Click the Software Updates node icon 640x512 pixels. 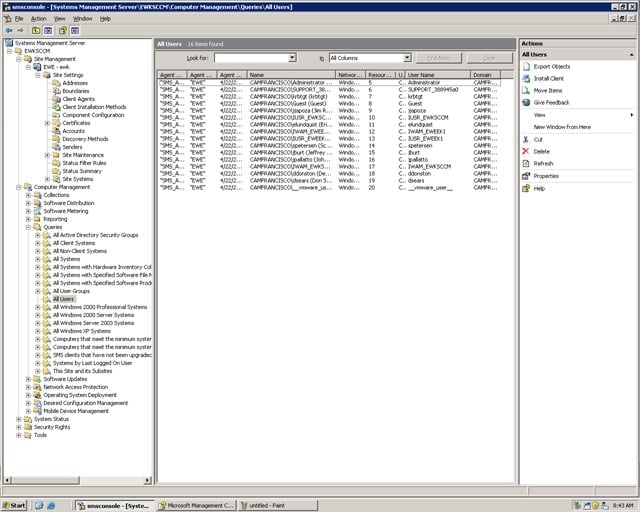click(38, 379)
